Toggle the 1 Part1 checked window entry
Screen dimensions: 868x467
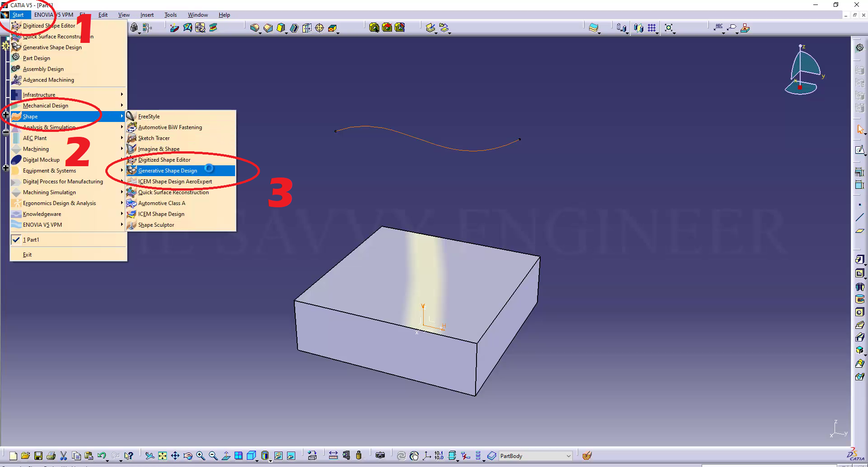click(x=31, y=240)
